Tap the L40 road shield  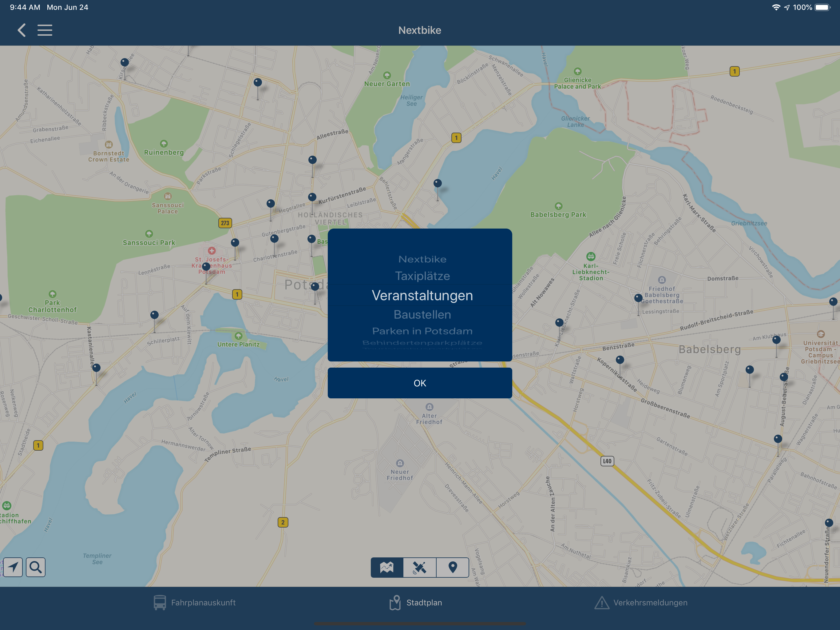607,461
